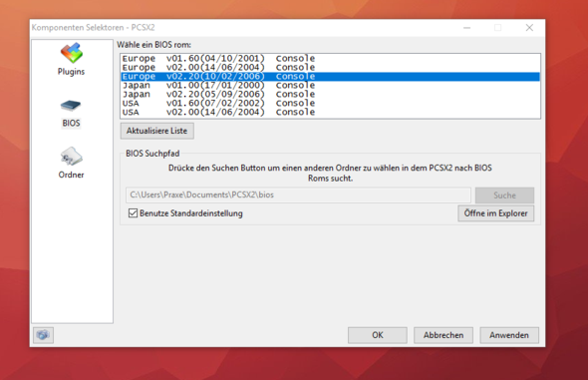Choose Japan v01.00 BIOS rom

[330, 86]
